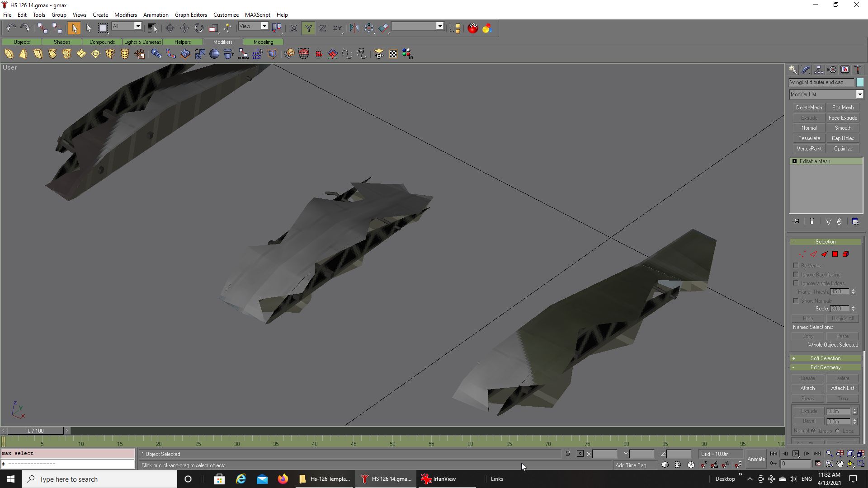This screenshot has width=868, height=488.
Task: Select the Vertex sub-object selection icon
Action: (802, 254)
